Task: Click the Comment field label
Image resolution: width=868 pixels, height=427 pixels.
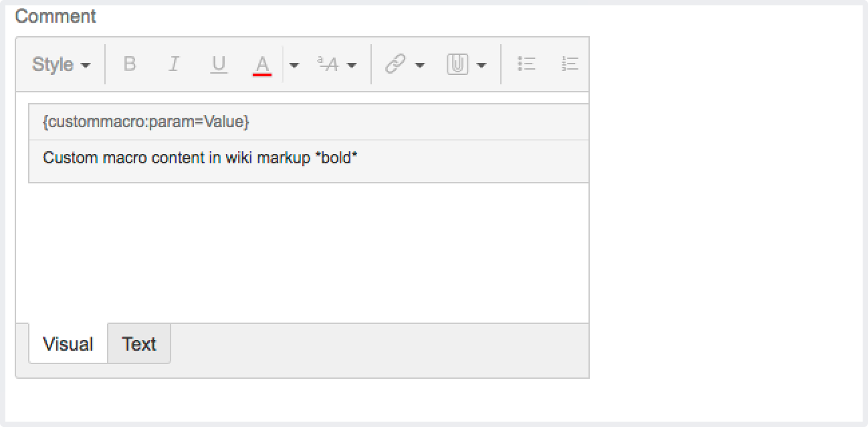Action: [56, 16]
